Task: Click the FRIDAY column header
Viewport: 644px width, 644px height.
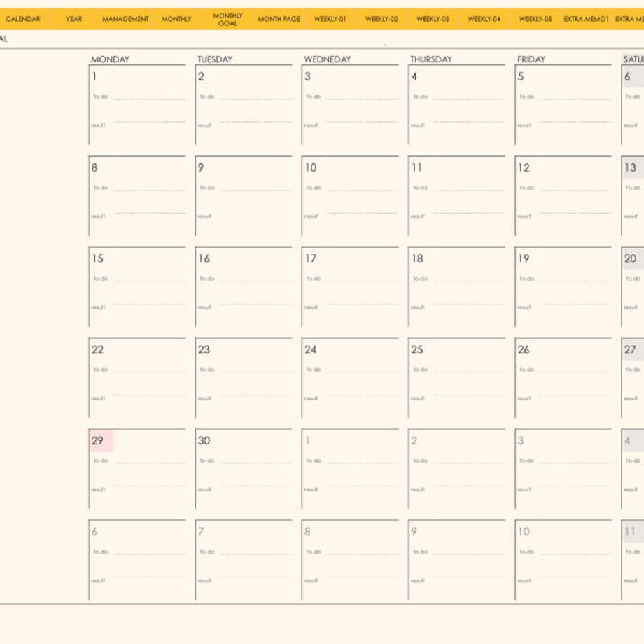Action: coord(531,59)
